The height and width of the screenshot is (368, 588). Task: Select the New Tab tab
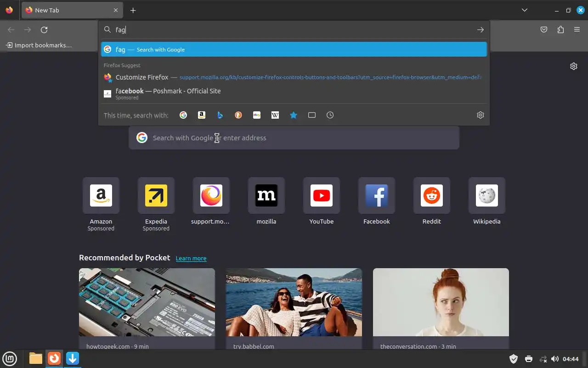pyautogui.click(x=72, y=10)
